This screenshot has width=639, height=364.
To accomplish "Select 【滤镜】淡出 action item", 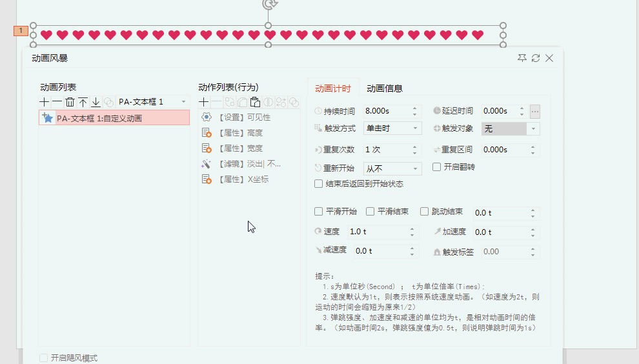I will click(x=249, y=164).
